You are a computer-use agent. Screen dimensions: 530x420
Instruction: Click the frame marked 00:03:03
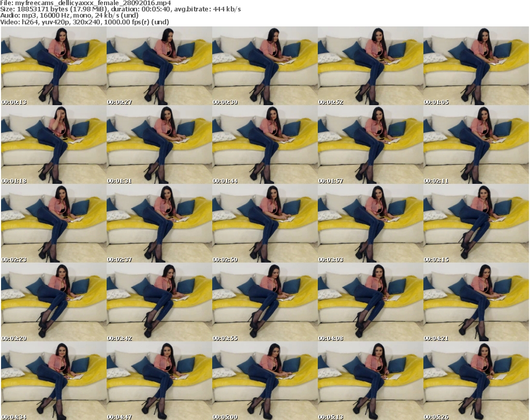[370, 223]
